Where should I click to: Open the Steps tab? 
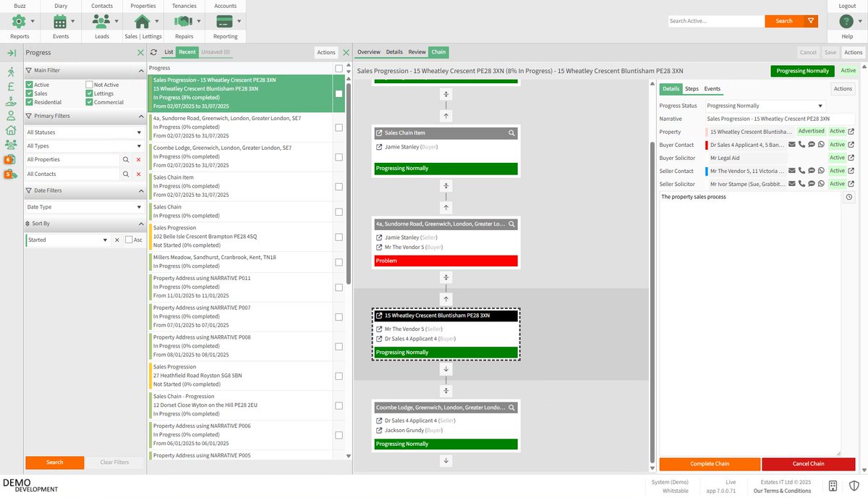(x=692, y=89)
